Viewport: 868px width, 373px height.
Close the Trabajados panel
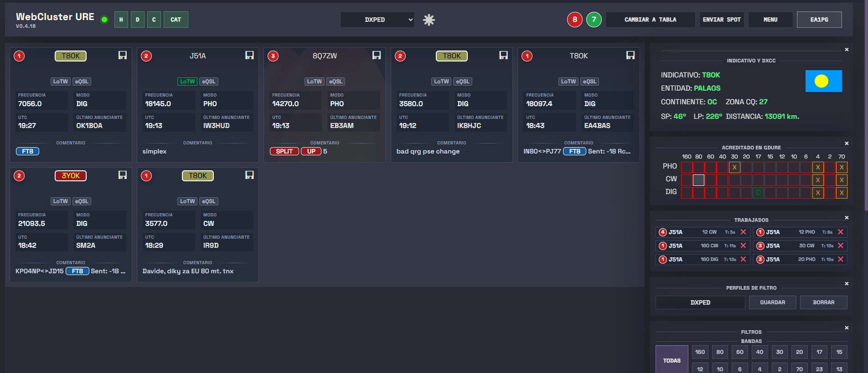tap(847, 218)
